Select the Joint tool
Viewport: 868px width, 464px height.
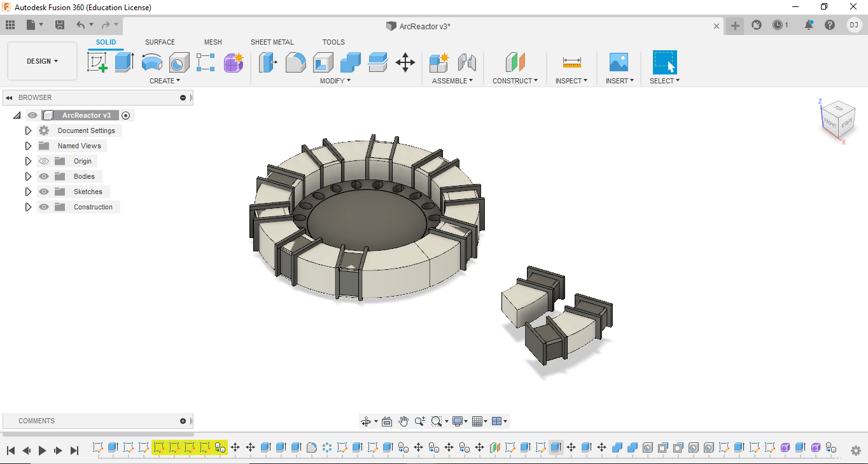[467, 62]
